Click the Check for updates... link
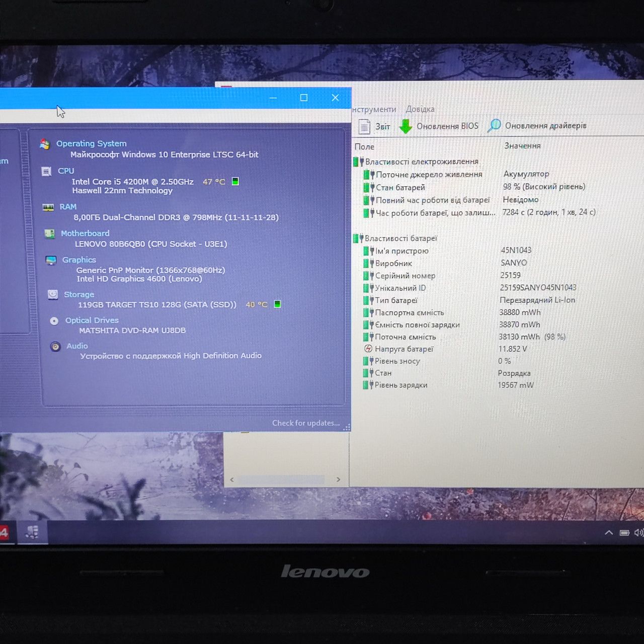Screen dimensions: 644x644 [x=306, y=423]
